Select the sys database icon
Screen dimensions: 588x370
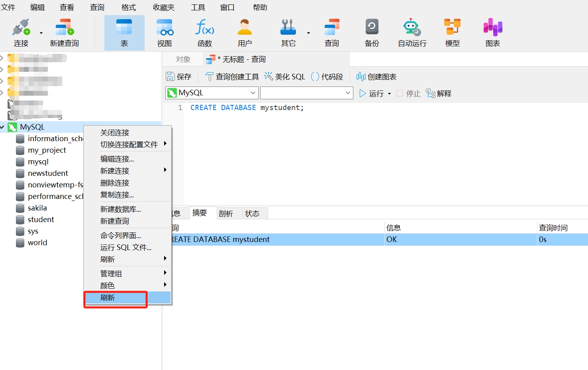click(20, 231)
